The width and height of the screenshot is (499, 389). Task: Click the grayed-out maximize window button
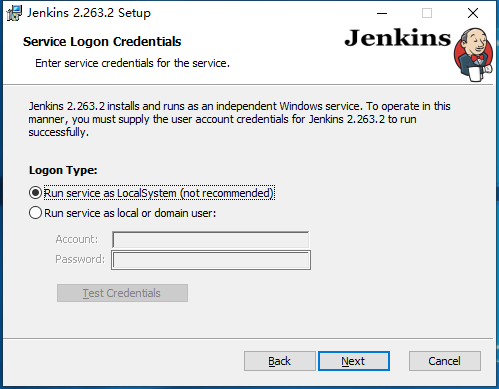tap(427, 13)
